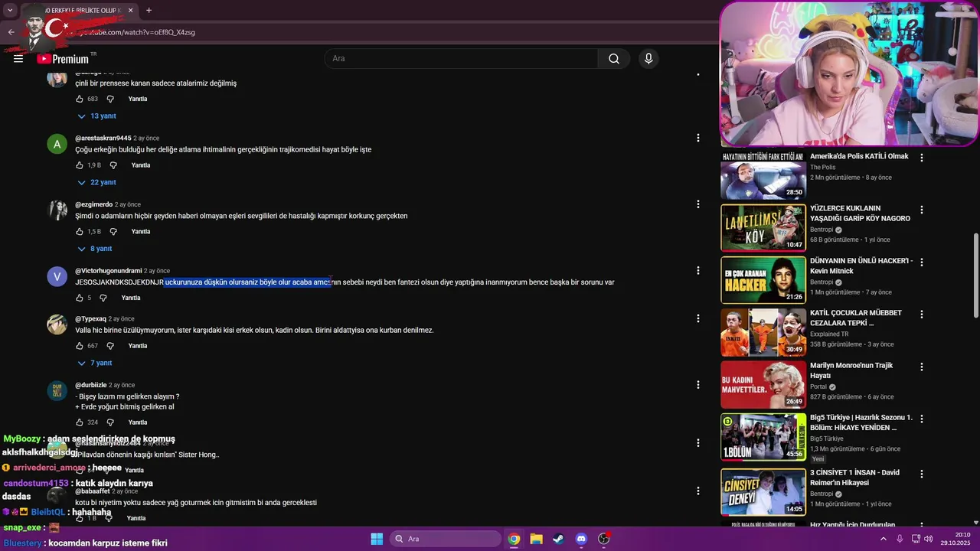980x551 pixels.
Task: Open options menu for @ezgimerdo's comment
Action: point(697,204)
